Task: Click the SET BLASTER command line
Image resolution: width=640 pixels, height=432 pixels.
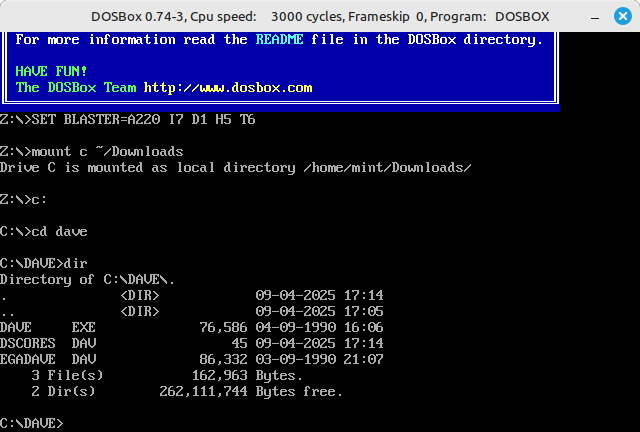Action: tap(128, 120)
